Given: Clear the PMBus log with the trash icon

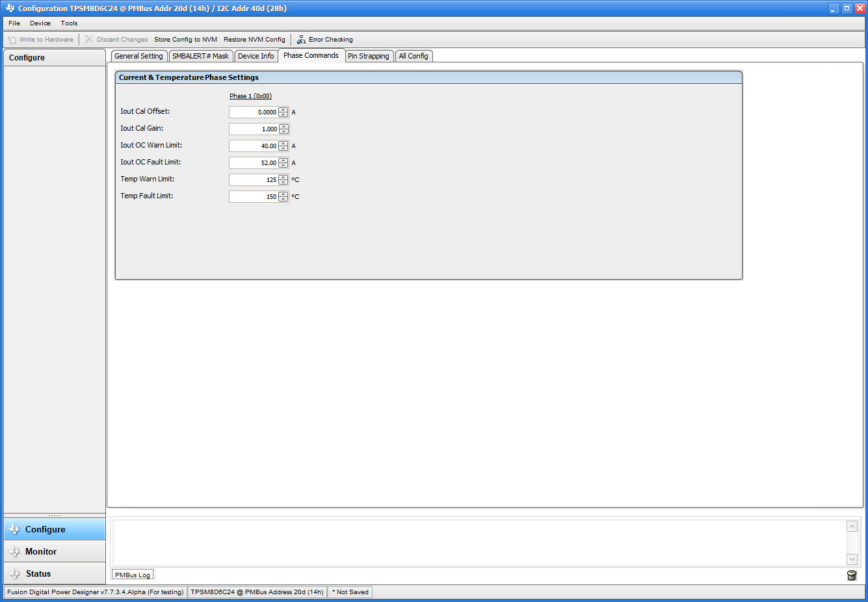Looking at the screenshot, I should 852,575.
